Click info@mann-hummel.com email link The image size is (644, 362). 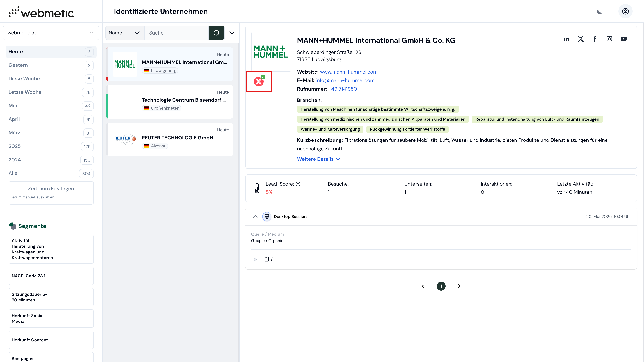coord(345,80)
